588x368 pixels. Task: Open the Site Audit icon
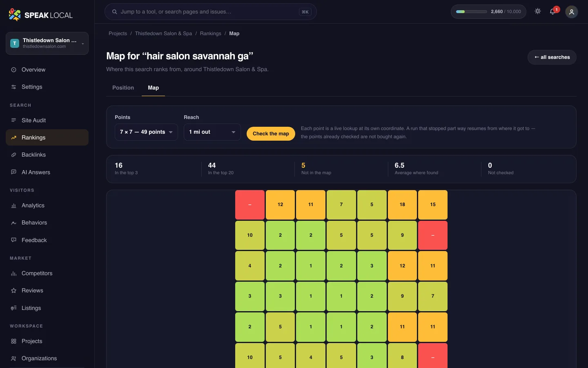tap(13, 121)
